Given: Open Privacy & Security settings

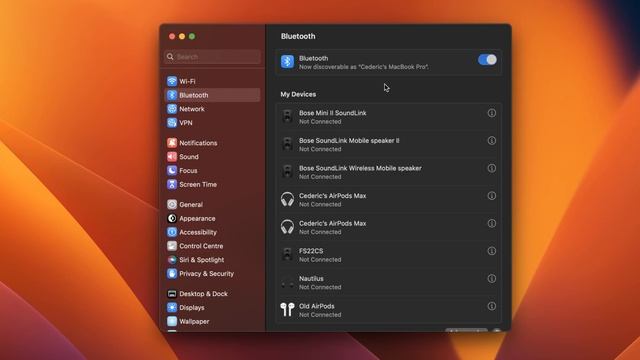Looking at the screenshot, I should (x=212, y=274).
